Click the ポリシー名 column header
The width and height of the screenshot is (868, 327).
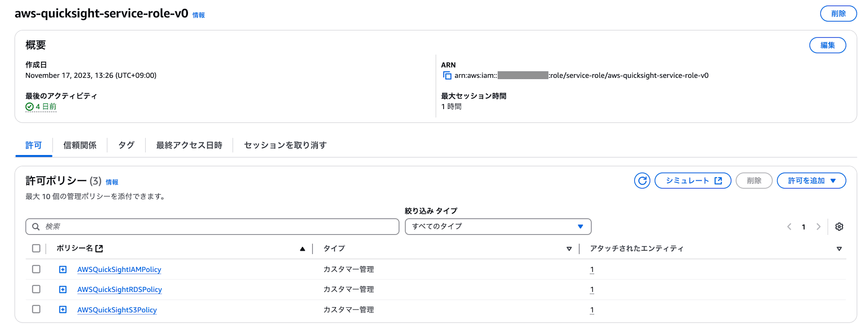(x=75, y=248)
